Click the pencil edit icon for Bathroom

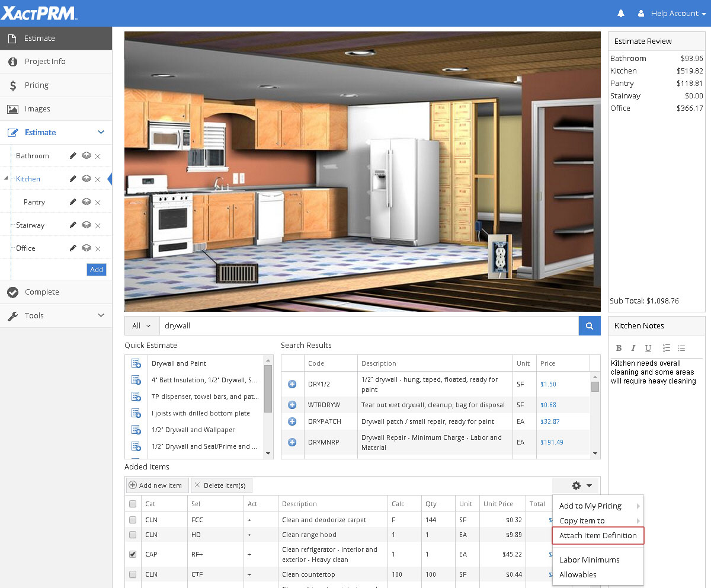click(73, 156)
